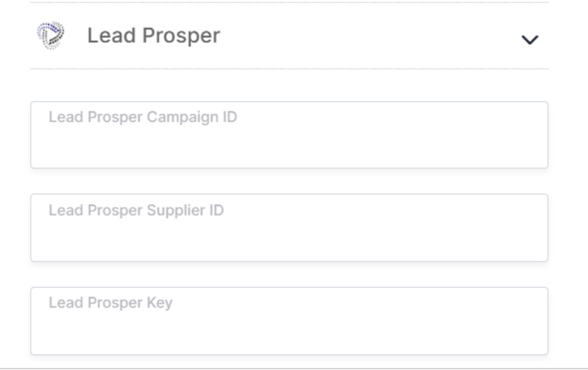Hide Lead Prosper fields using the chevron
Screen dimensions: 588x370
[531, 40]
